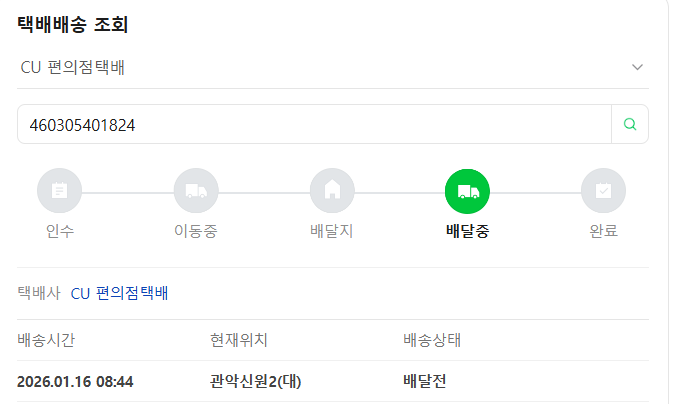Click the 완료 step label
Image resolution: width=675 pixels, height=404 pixels.
coord(604,231)
